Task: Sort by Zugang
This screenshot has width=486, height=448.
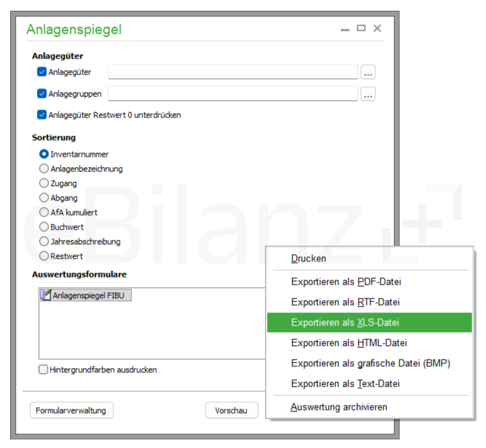Action: coord(44,183)
